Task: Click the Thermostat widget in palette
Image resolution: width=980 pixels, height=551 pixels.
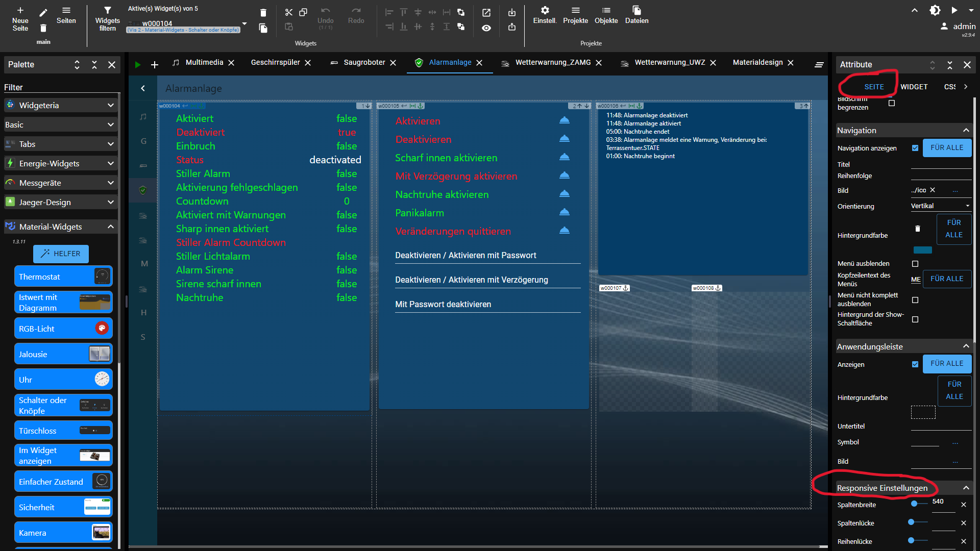Action: click(63, 277)
